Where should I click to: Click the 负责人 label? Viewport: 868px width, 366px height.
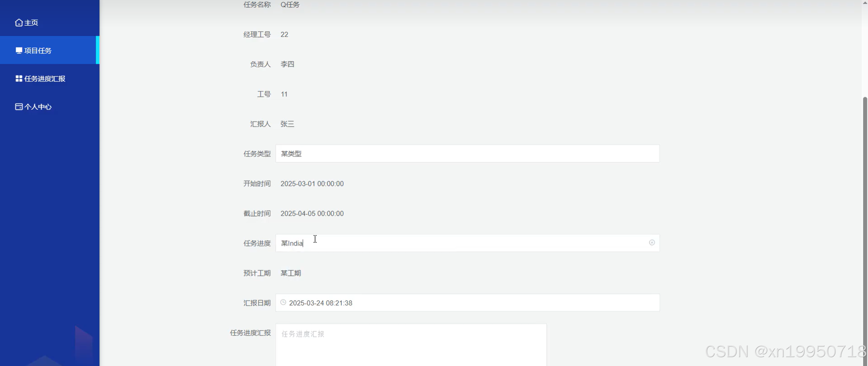coord(260,64)
